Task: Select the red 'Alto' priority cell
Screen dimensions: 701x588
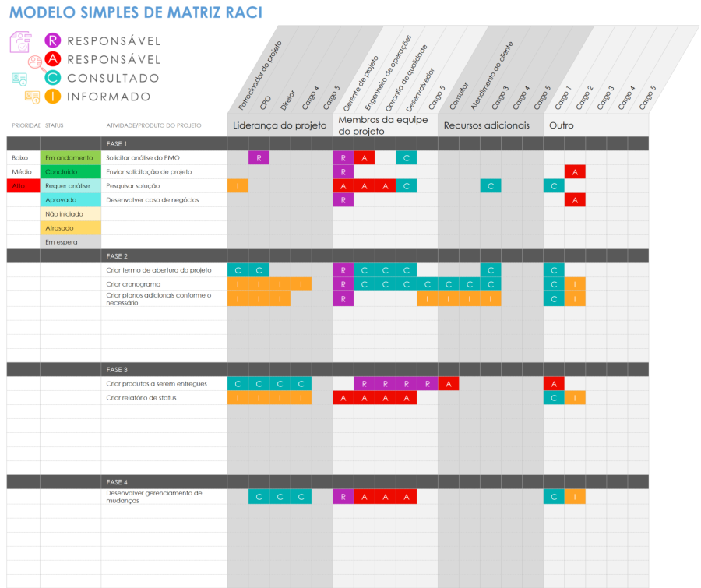Action: [17, 185]
